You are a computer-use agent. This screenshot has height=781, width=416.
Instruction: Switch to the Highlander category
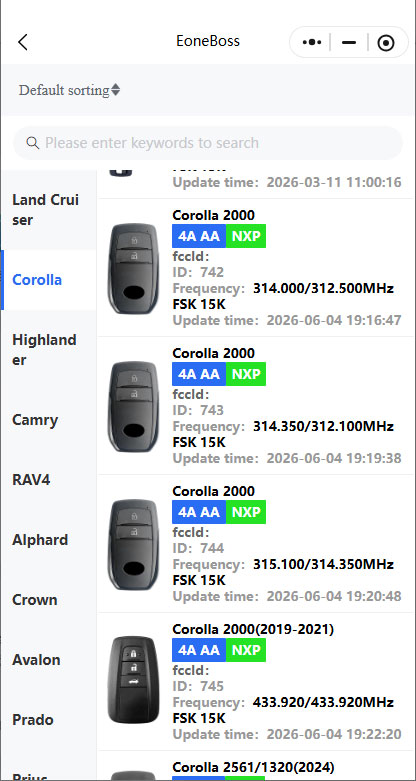click(48, 350)
